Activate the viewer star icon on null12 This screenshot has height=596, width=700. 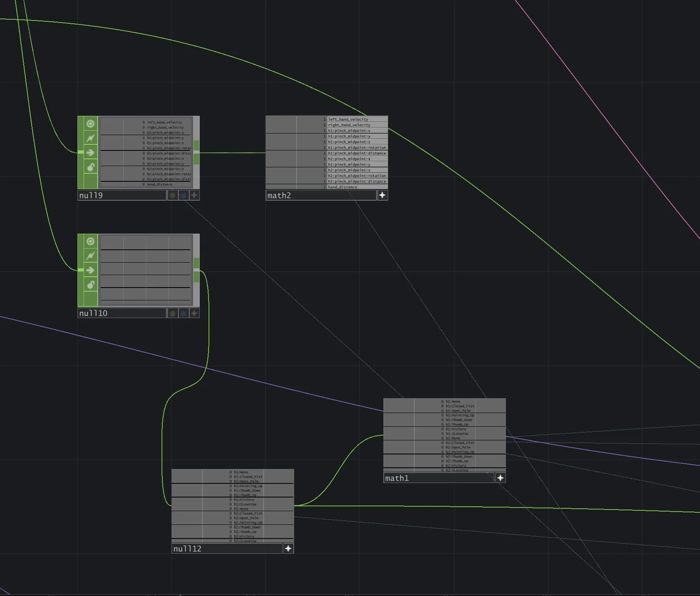(x=288, y=549)
